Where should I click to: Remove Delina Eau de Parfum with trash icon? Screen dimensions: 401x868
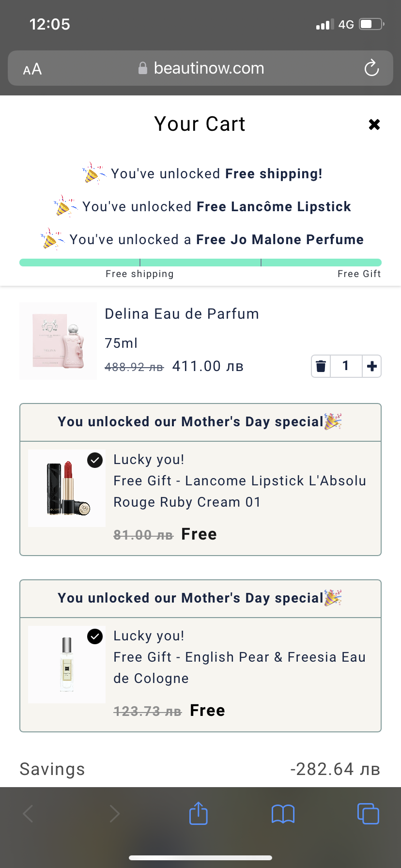(321, 366)
